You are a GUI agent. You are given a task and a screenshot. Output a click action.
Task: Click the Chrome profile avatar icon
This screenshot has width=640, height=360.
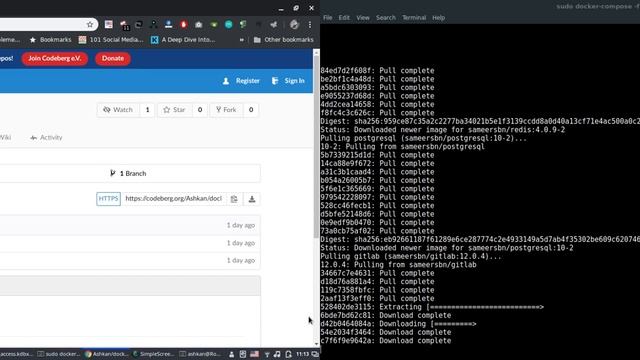click(294, 24)
